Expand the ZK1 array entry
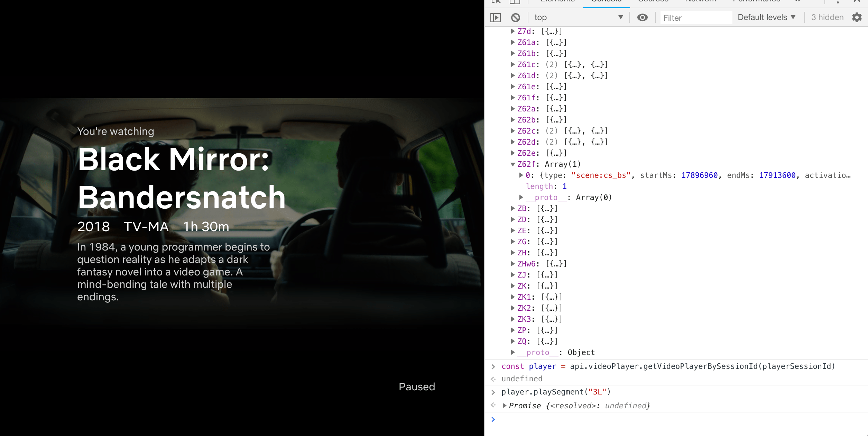The height and width of the screenshot is (436, 868). 513,297
